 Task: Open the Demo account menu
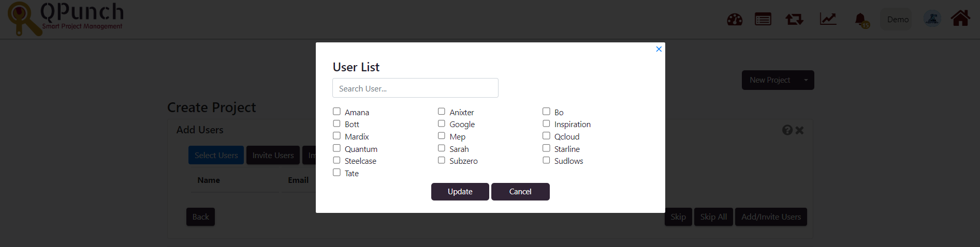tap(897, 19)
